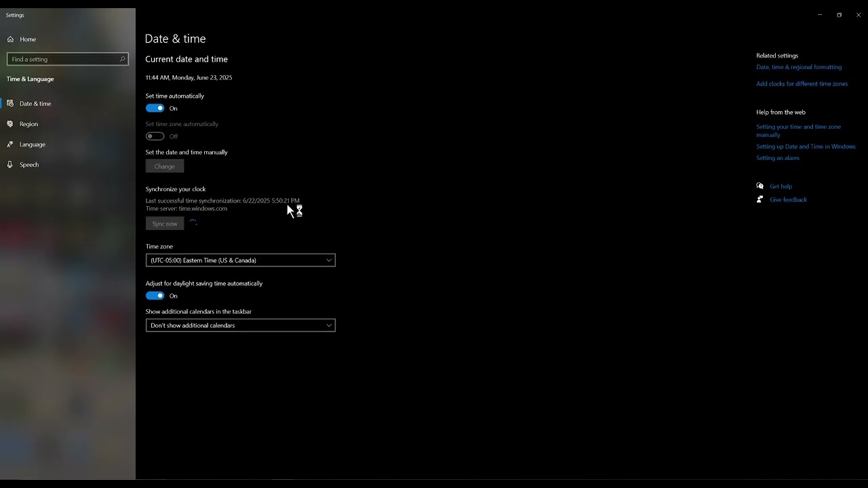Open Setting up Date and Time in Windows

click(806, 146)
